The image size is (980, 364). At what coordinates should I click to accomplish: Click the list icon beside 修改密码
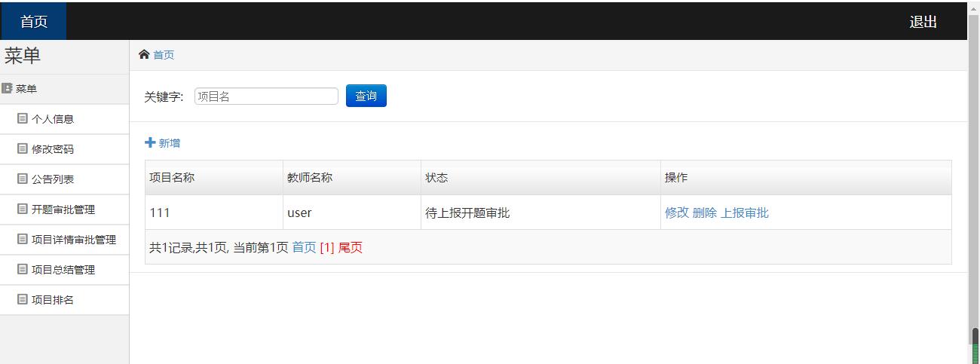pyautogui.click(x=23, y=148)
